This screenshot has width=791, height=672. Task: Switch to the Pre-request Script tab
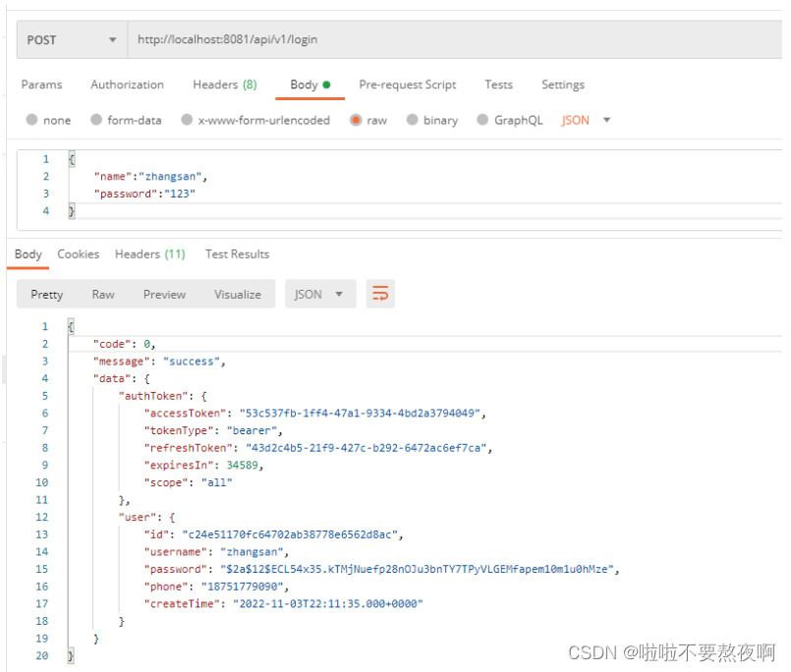tap(407, 84)
